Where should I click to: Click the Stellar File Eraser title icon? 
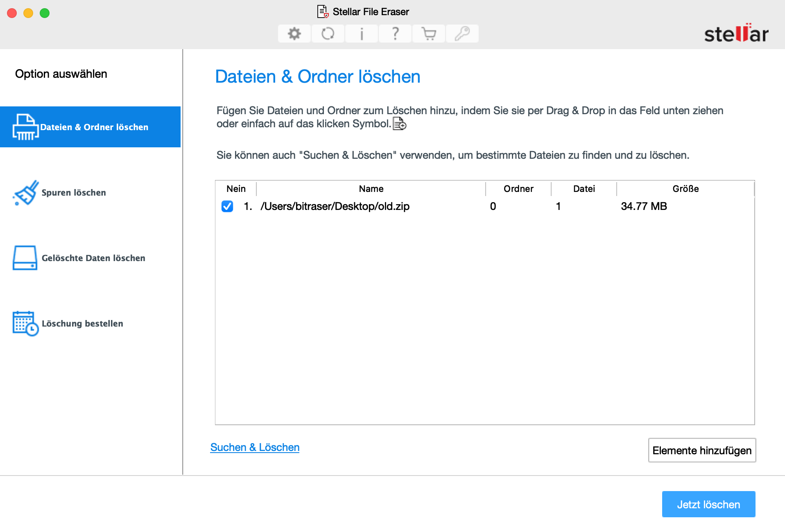323,11
